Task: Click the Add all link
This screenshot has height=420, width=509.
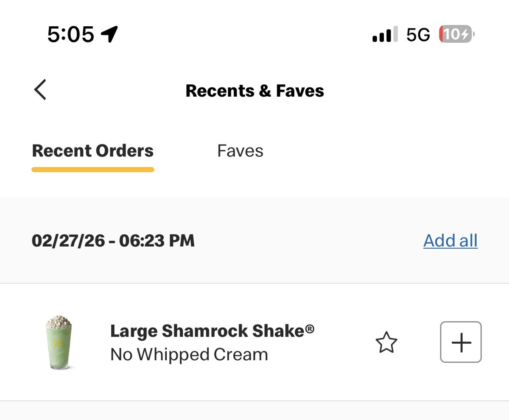Action: click(x=450, y=241)
